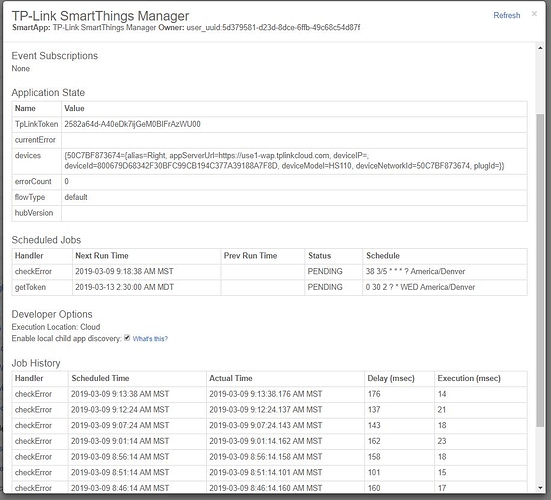The width and height of the screenshot is (551, 500).
Task: Click the Scheduled Time column header
Action: click(100, 378)
